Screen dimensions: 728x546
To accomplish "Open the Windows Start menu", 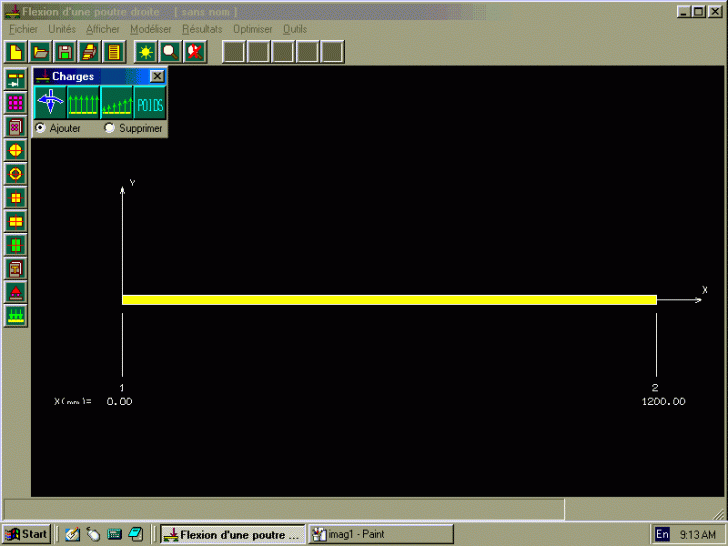I will pos(26,534).
